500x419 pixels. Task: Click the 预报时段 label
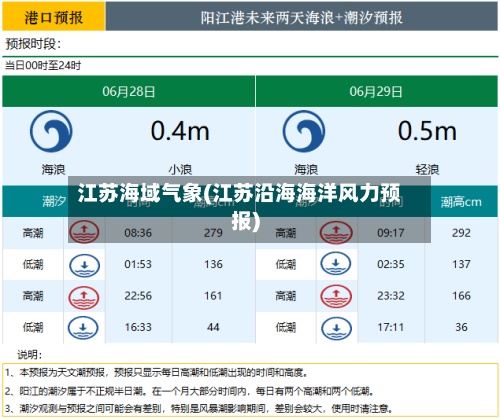pos(33,44)
